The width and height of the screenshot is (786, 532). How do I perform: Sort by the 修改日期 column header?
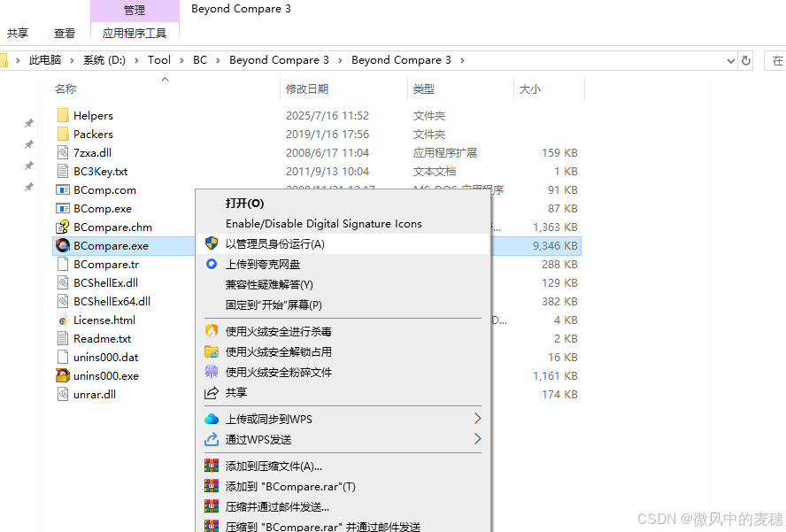(307, 89)
